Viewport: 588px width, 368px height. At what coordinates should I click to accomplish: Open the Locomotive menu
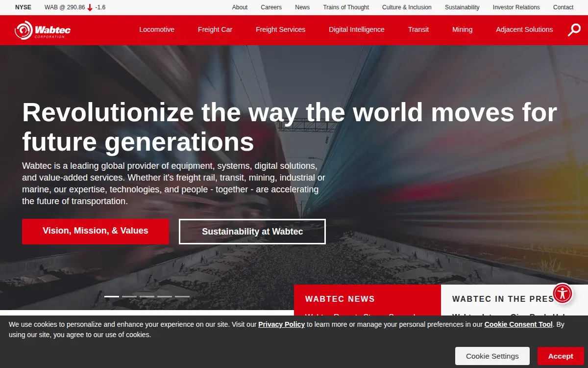coord(157,29)
